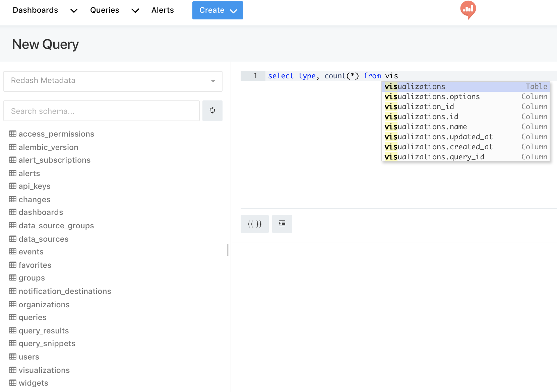
Task: Select the visualizations Table autocomplete suggestion
Action: coord(466,86)
